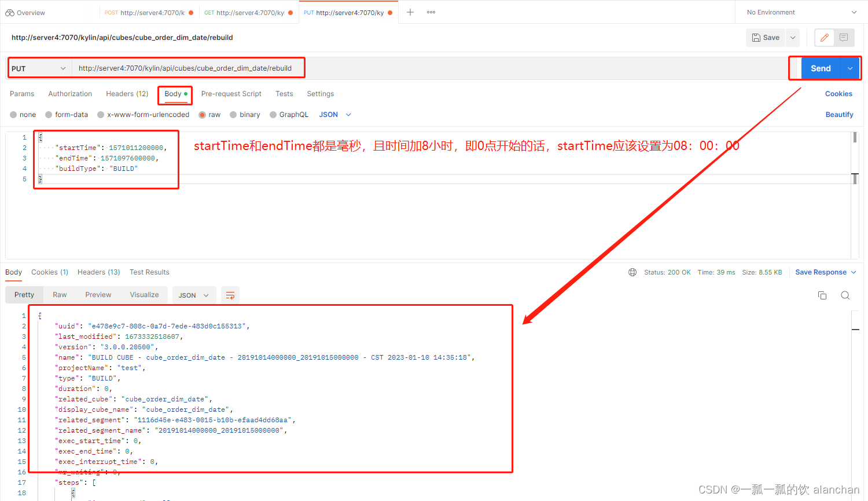Open the Tests tab
Screen dimensions: 868x501
point(284,94)
